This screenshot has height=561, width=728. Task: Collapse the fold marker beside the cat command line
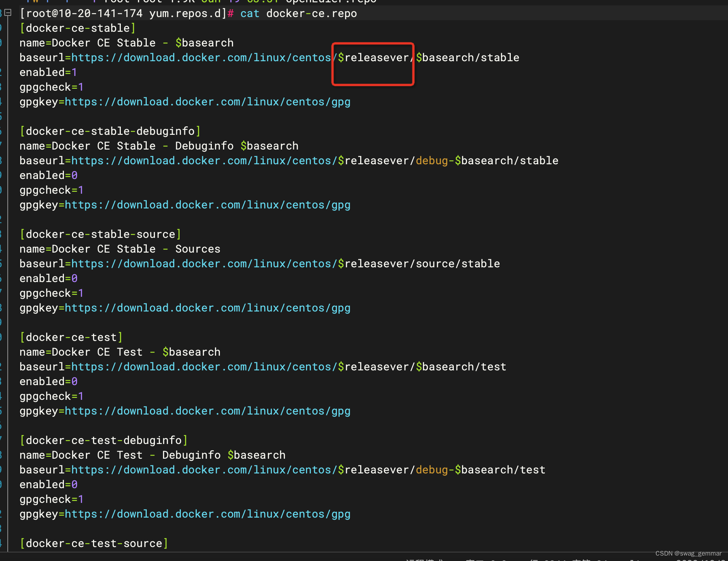[x=8, y=13]
